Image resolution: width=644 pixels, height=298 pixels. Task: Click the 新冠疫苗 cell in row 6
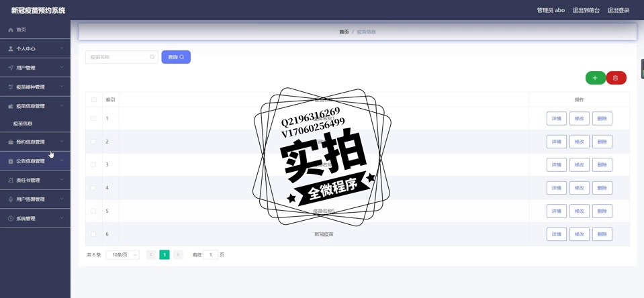point(324,234)
